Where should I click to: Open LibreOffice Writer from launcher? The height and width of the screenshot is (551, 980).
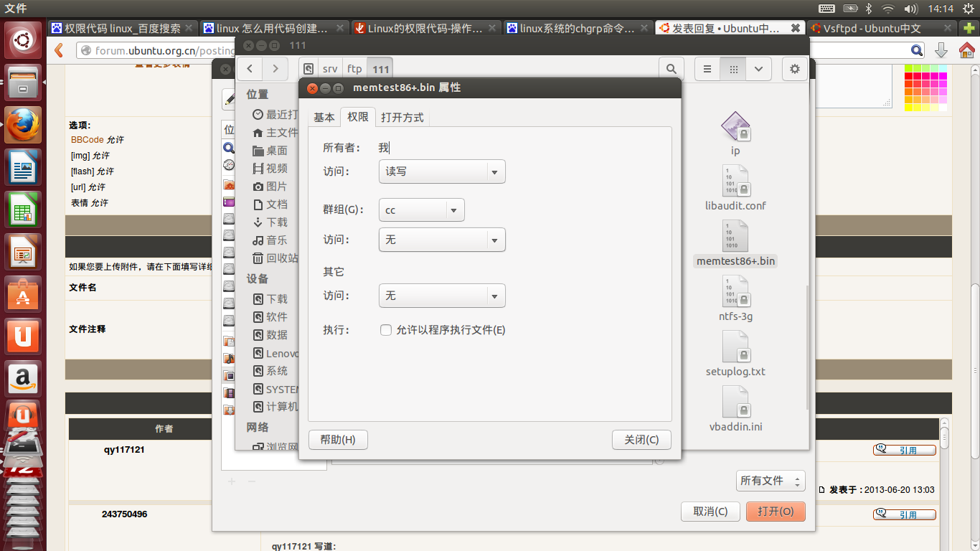pos(24,168)
